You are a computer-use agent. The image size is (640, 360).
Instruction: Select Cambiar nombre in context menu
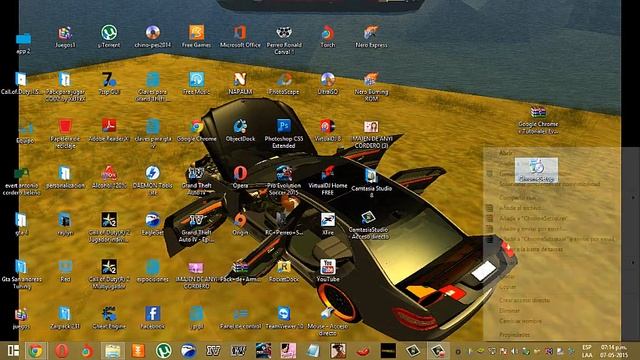[x=520, y=321]
